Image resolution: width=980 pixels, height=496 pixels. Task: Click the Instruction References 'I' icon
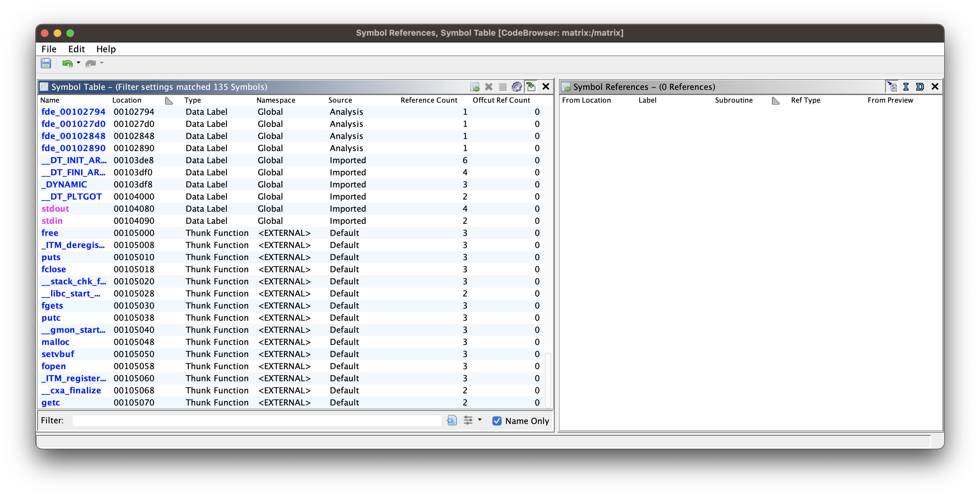[906, 87]
